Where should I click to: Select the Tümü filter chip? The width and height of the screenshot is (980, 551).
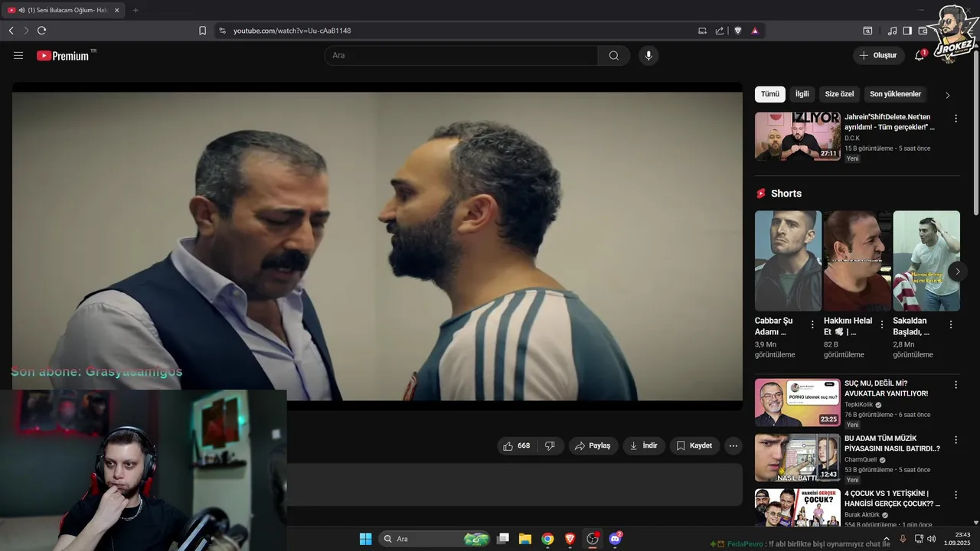[x=769, y=94]
